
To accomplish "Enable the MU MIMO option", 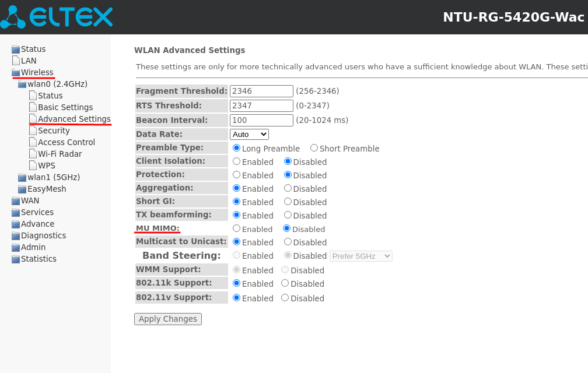I will (236, 228).
